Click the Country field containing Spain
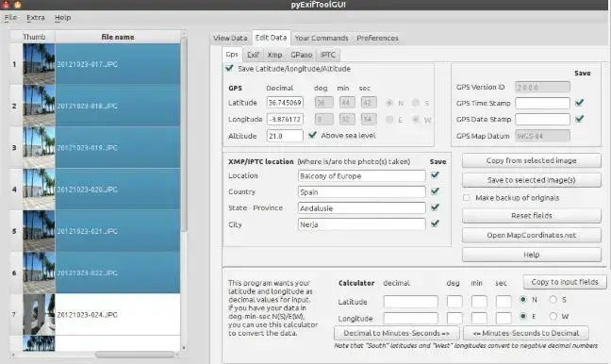Image resolution: width=611 pixels, height=364 pixels. point(362,191)
